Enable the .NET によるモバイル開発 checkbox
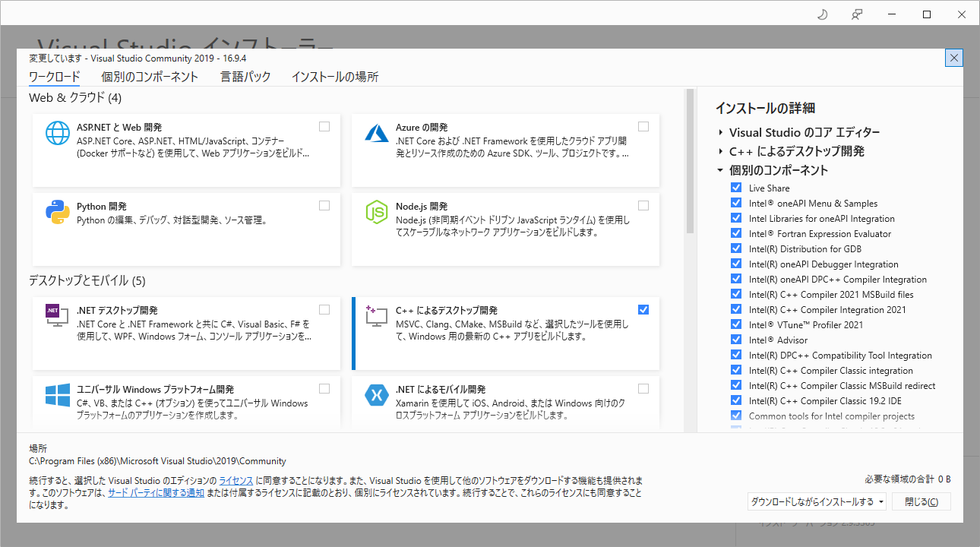980x547 pixels. [643, 388]
